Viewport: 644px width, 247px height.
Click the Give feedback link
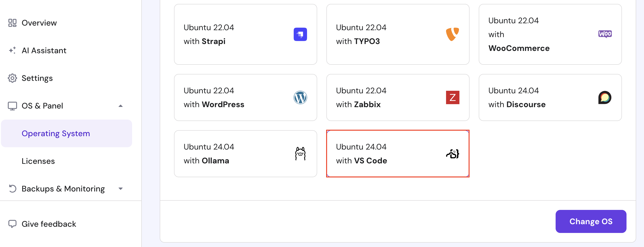(49, 224)
